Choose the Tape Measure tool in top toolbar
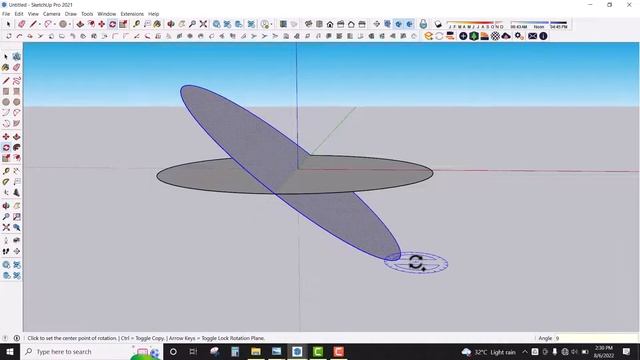The width and height of the screenshot is (640, 360). [x=136, y=24]
